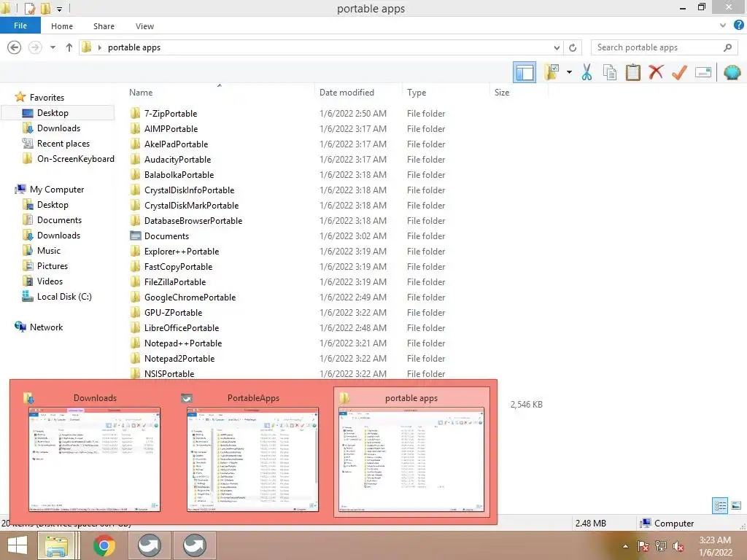
Task: Open the File tab
Action: (20, 26)
